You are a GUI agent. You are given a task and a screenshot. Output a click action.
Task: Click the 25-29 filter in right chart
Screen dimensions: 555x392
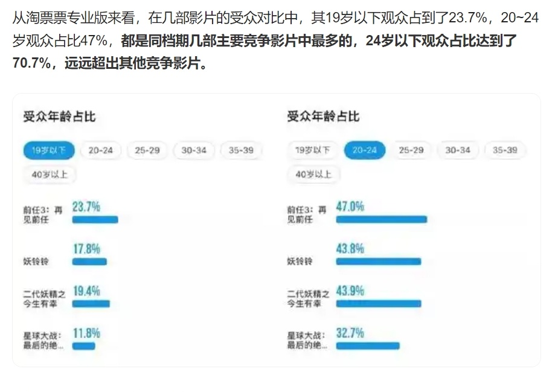[x=411, y=150]
